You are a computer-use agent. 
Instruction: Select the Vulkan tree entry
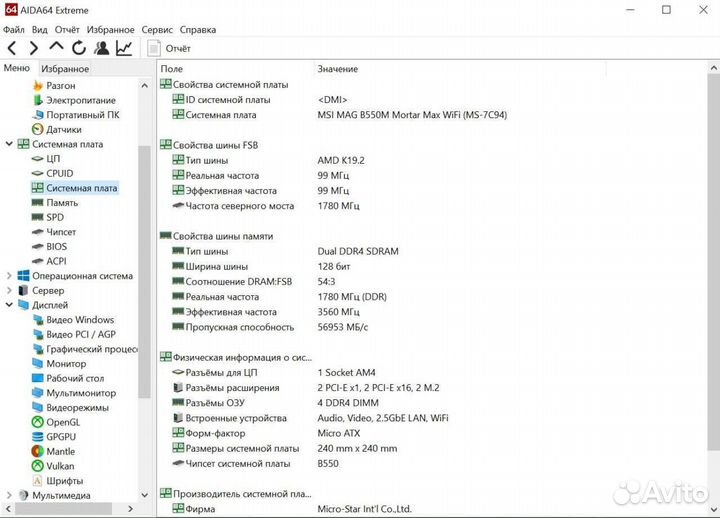pos(61,466)
